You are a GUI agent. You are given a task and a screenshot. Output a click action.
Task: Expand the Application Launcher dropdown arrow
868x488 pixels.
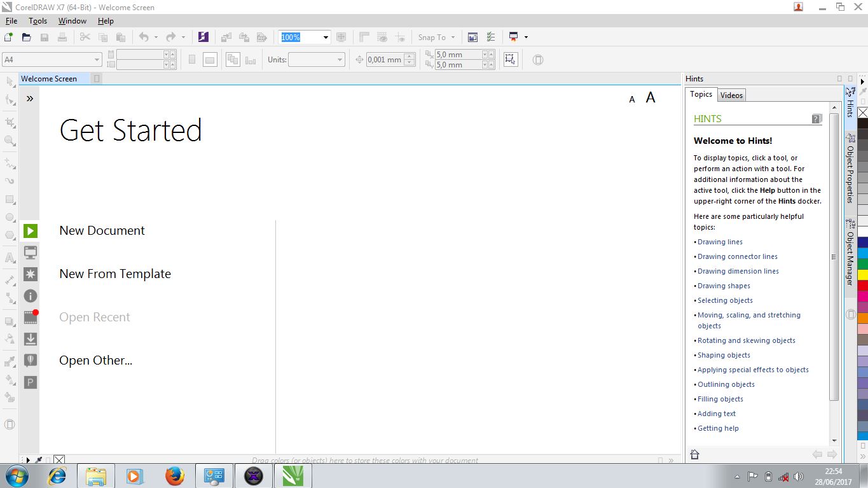pos(527,38)
